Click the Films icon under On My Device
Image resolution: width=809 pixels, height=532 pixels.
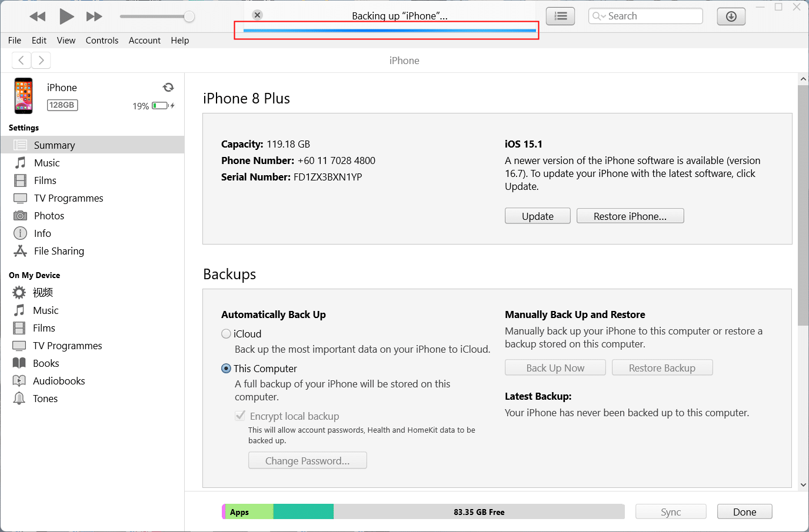(19, 328)
